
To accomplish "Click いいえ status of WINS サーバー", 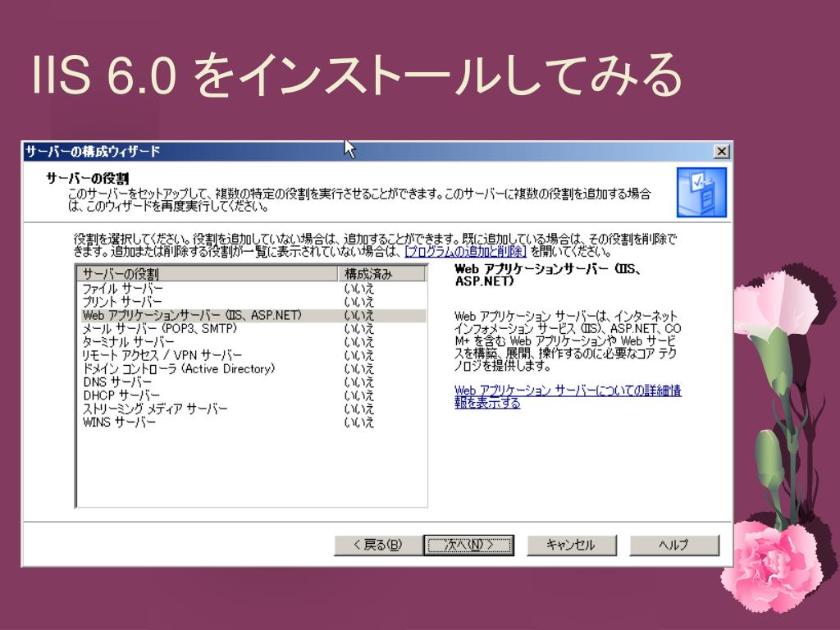I will tap(359, 422).
